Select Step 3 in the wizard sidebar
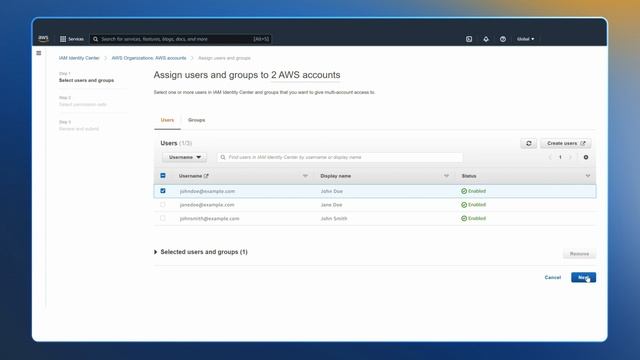This screenshot has width=640, height=360. pos(79,125)
